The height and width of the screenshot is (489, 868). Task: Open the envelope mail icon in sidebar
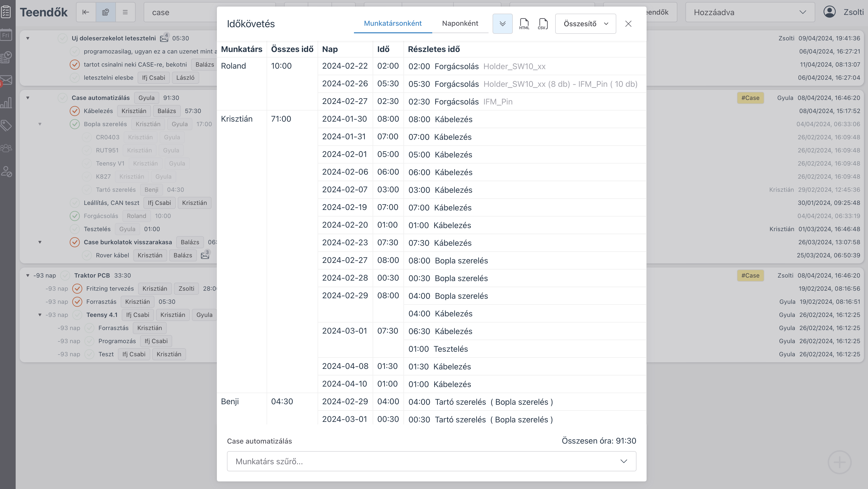click(6, 80)
